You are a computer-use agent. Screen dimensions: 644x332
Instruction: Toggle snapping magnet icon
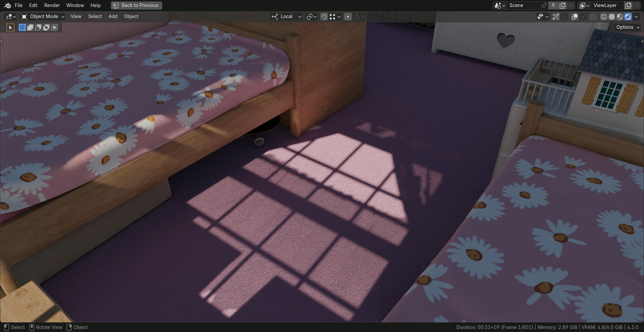324,16
